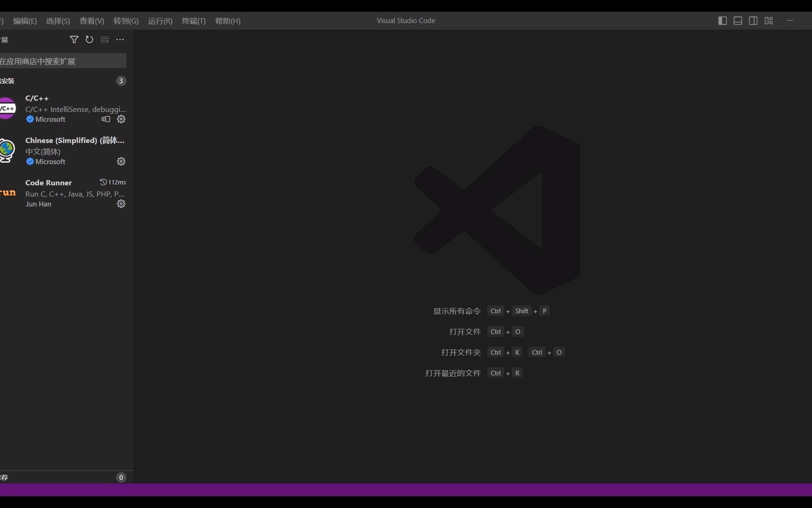Open the 查看(V) menu
This screenshot has height=508, width=812.
[x=92, y=21]
